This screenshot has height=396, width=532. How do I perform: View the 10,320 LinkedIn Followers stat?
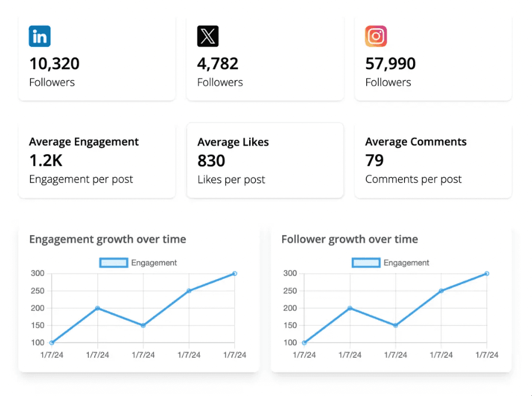click(x=54, y=64)
